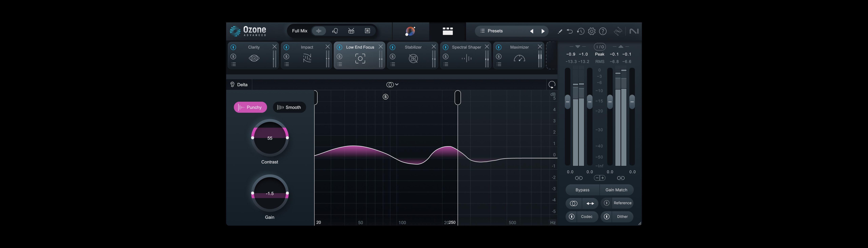
Task: Open the module chain view icon
Action: click(x=448, y=31)
